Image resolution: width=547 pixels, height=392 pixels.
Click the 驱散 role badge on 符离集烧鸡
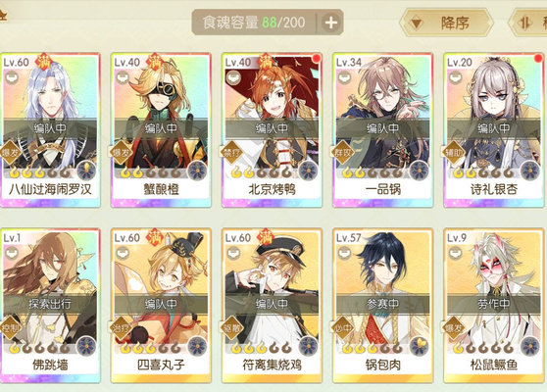click(x=231, y=328)
